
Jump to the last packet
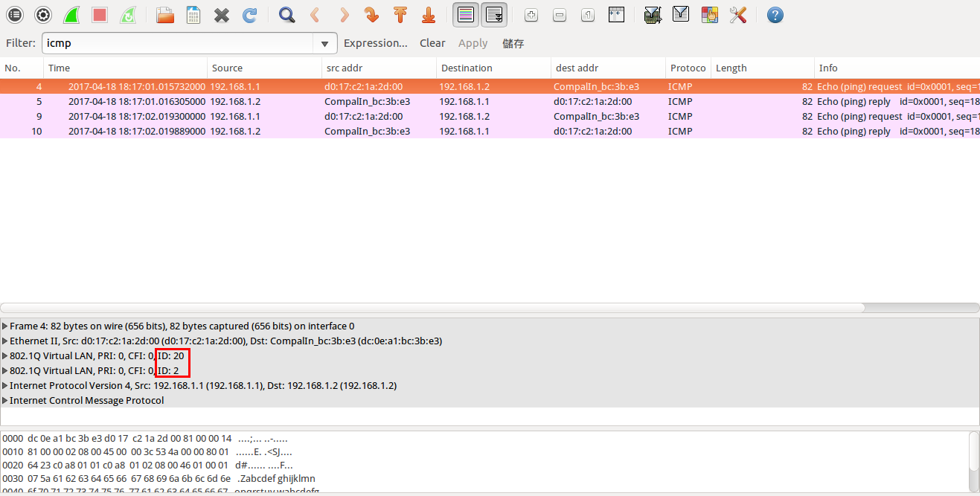(428, 15)
